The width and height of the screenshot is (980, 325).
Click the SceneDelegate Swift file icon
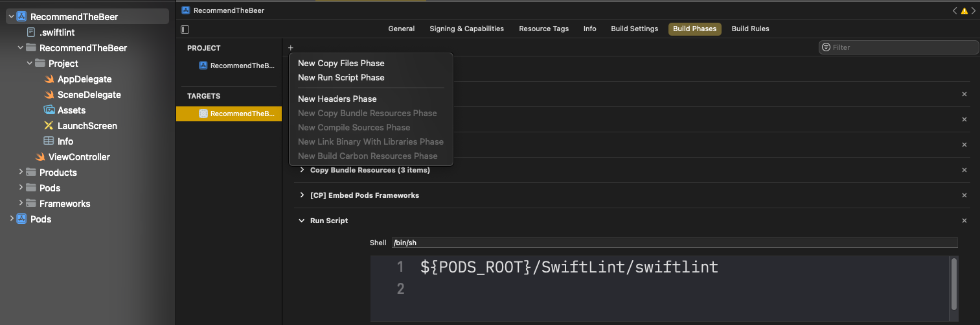(49, 95)
